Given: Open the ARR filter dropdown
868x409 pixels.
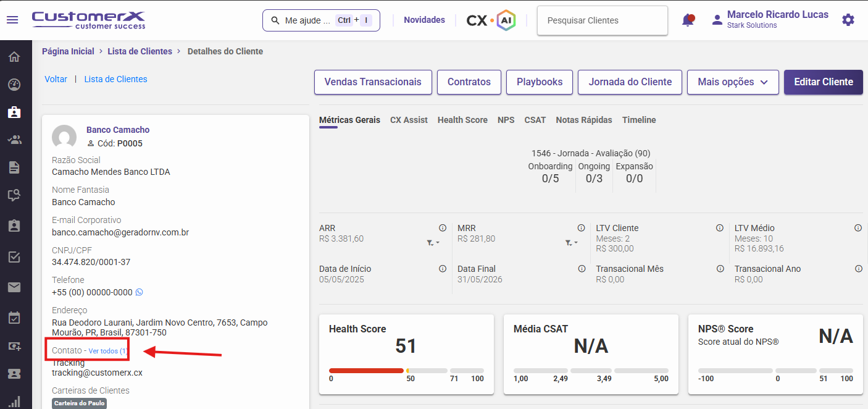Looking at the screenshot, I should 433,243.
